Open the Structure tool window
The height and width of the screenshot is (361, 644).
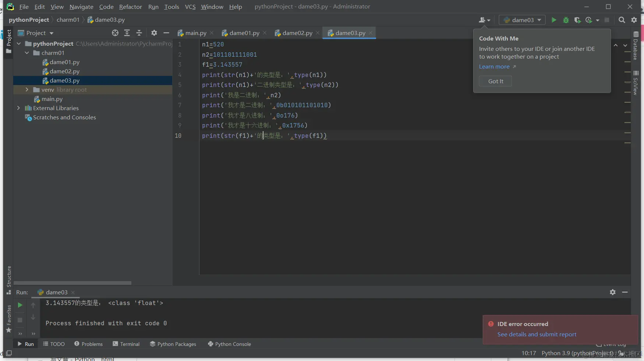point(9,280)
